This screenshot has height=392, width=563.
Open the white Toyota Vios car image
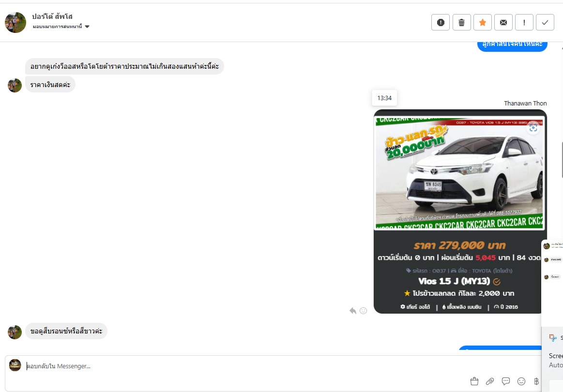click(459, 172)
